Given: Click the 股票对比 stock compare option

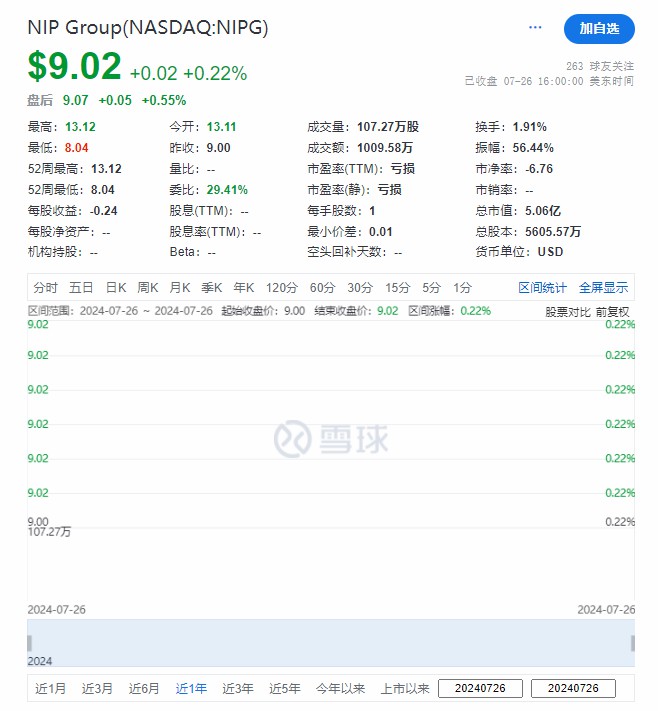Looking at the screenshot, I should (x=568, y=312).
